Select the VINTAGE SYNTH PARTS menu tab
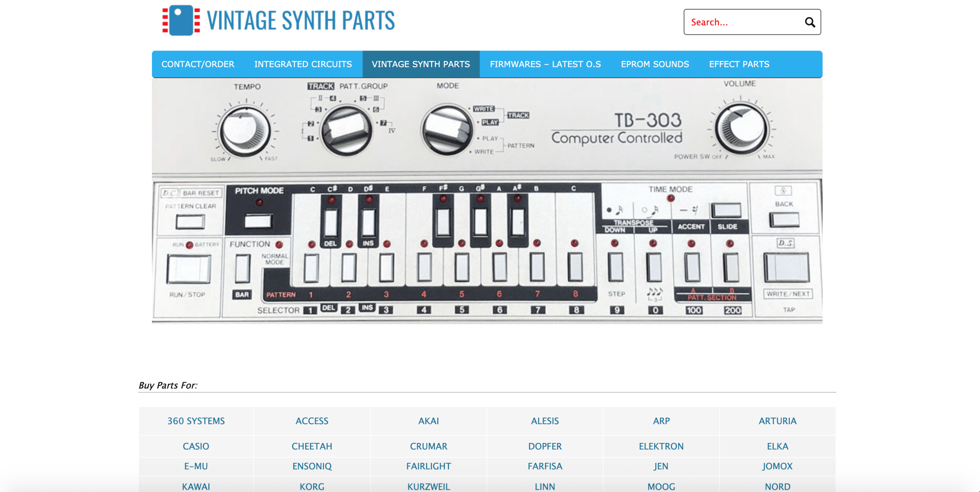 coord(421,64)
